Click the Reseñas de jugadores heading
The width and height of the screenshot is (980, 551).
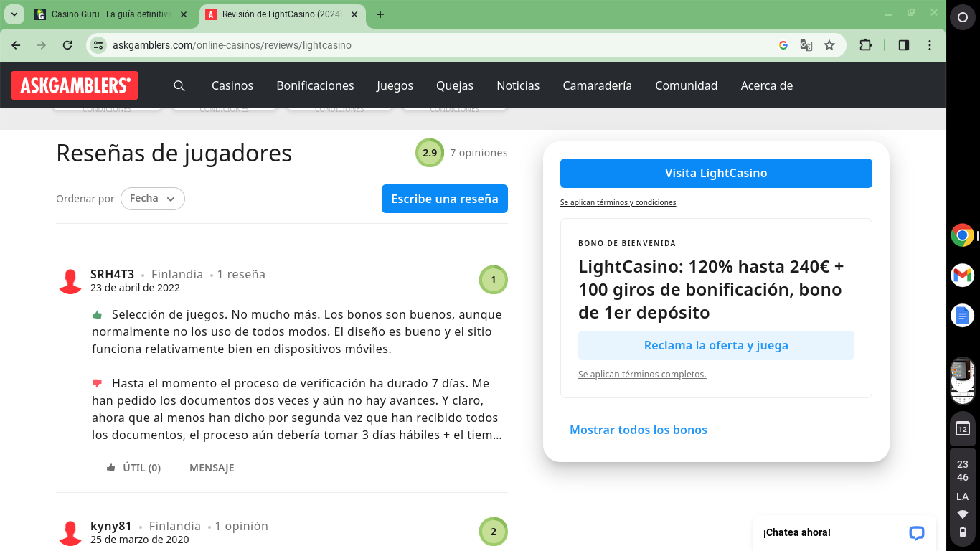174,153
